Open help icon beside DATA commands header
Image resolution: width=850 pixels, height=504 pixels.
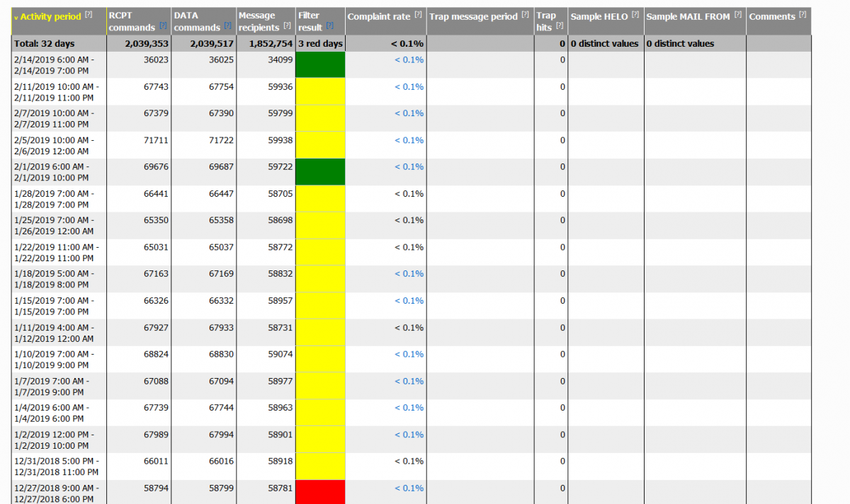click(227, 26)
